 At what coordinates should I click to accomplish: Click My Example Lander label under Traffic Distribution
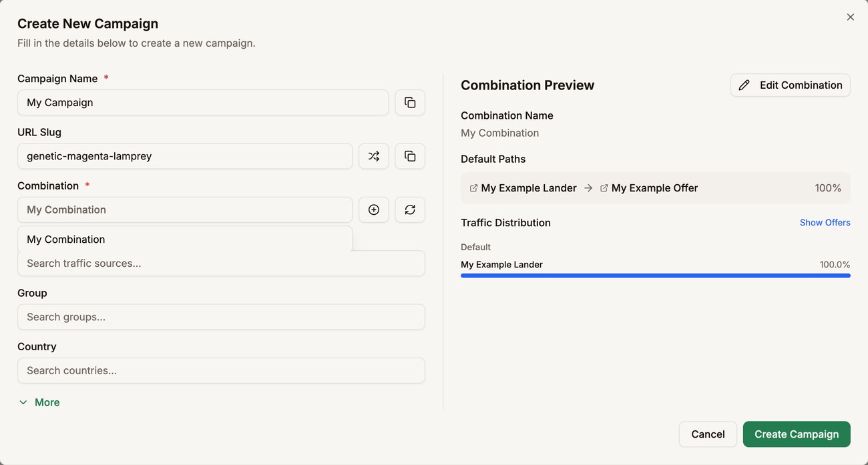coord(501,265)
